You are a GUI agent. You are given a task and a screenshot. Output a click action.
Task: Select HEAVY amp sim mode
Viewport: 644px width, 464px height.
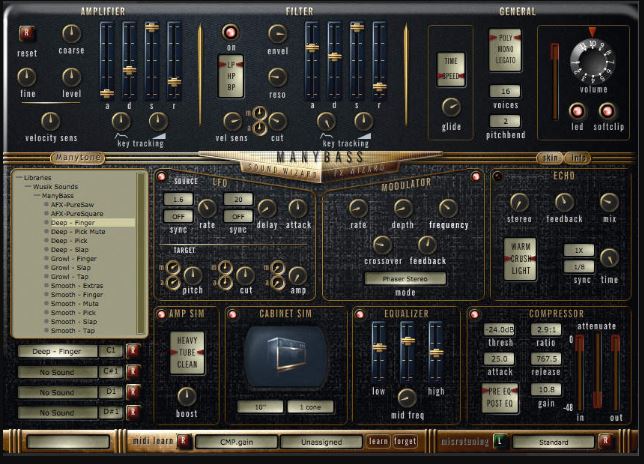point(187,340)
